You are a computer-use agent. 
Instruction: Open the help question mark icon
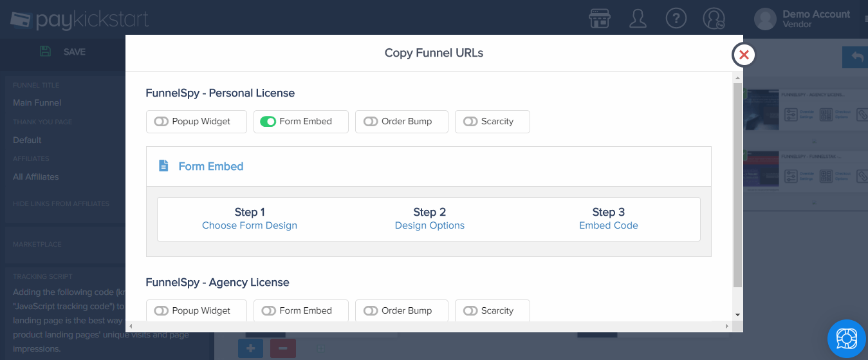point(676,18)
